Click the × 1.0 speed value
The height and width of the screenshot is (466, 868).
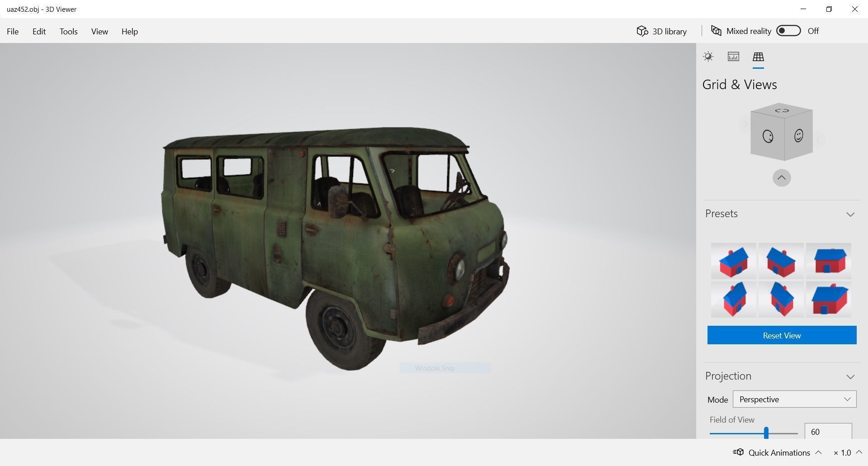tap(842, 452)
